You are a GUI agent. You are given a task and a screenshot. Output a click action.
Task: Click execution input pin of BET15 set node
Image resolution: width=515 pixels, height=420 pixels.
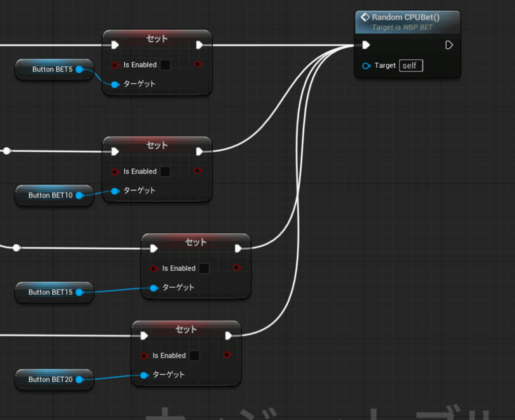tap(154, 248)
